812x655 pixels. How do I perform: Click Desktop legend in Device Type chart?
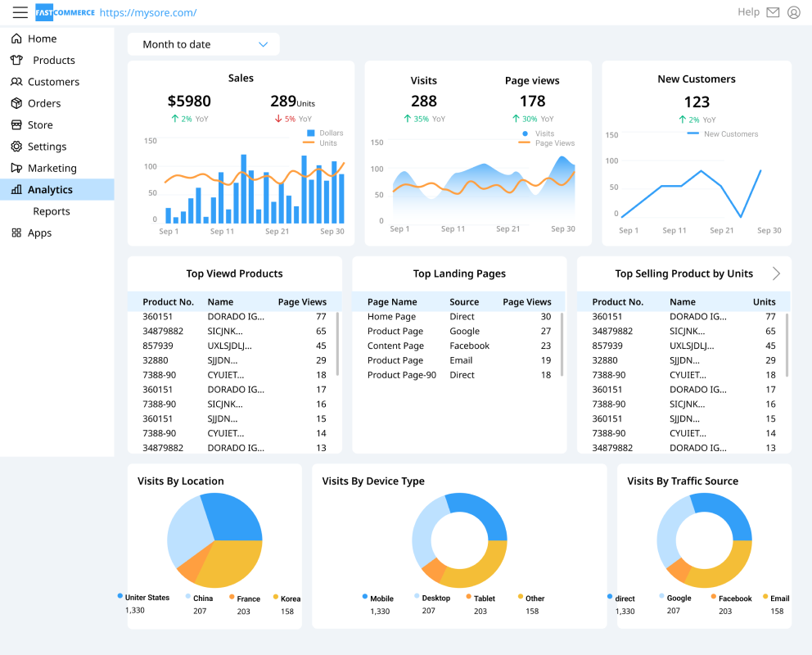tap(432, 598)
